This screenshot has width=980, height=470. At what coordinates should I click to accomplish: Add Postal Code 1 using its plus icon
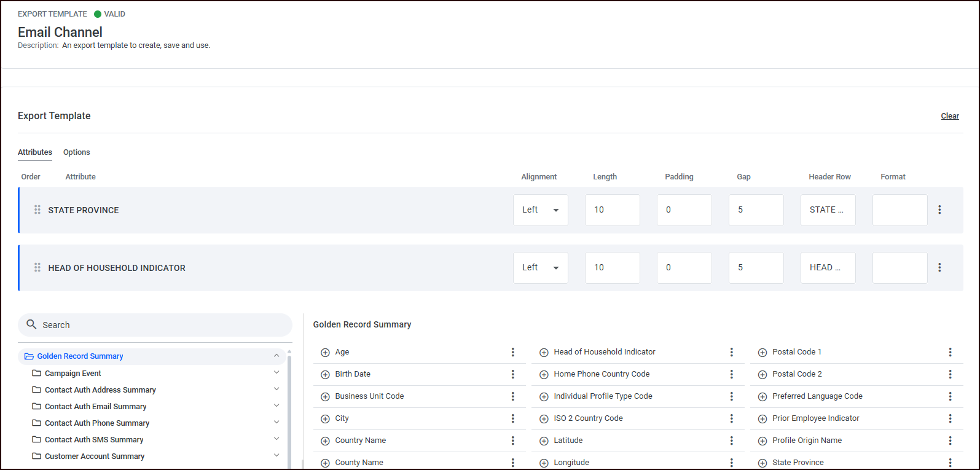tap(762, 353)
